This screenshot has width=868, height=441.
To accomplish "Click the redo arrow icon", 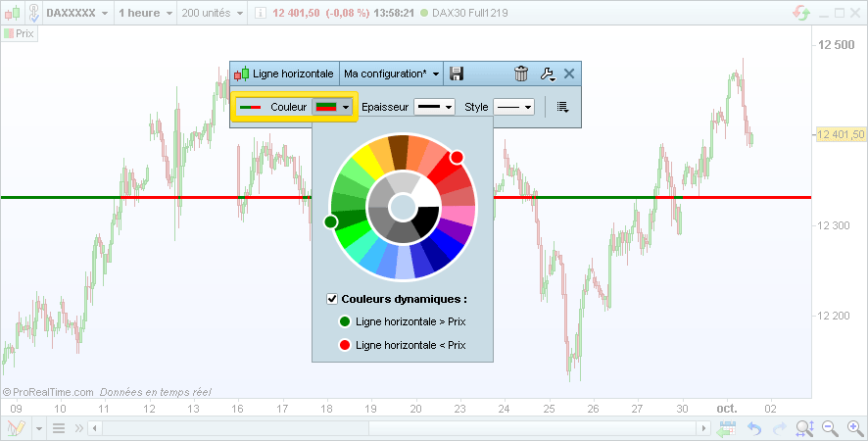I will click(780, 428).
